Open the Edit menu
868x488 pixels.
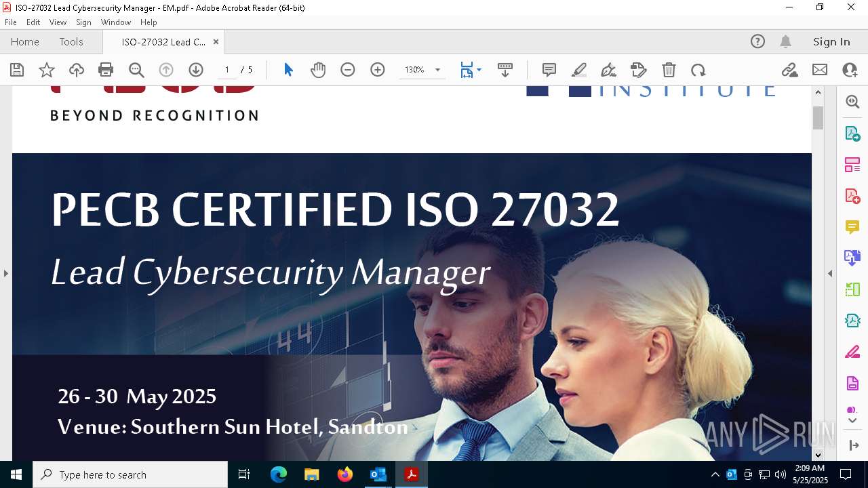(33, 22)
